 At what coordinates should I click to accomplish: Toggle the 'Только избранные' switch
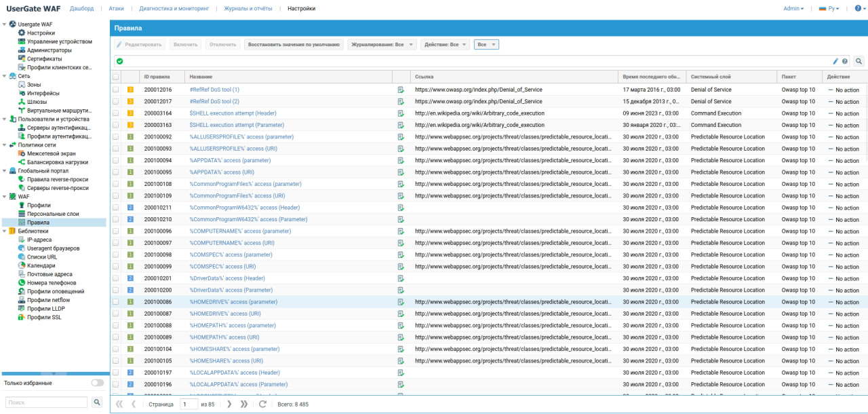(97, 383)
